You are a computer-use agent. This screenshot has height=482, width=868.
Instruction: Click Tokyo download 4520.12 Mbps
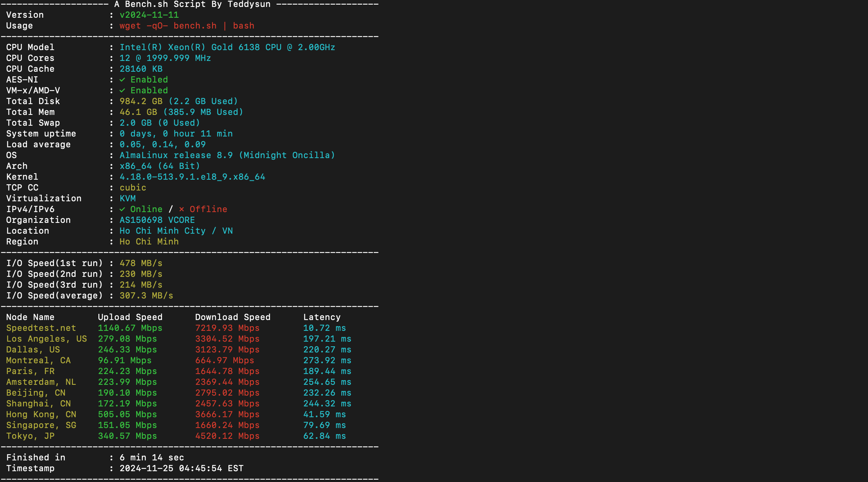tap(227, 436)
